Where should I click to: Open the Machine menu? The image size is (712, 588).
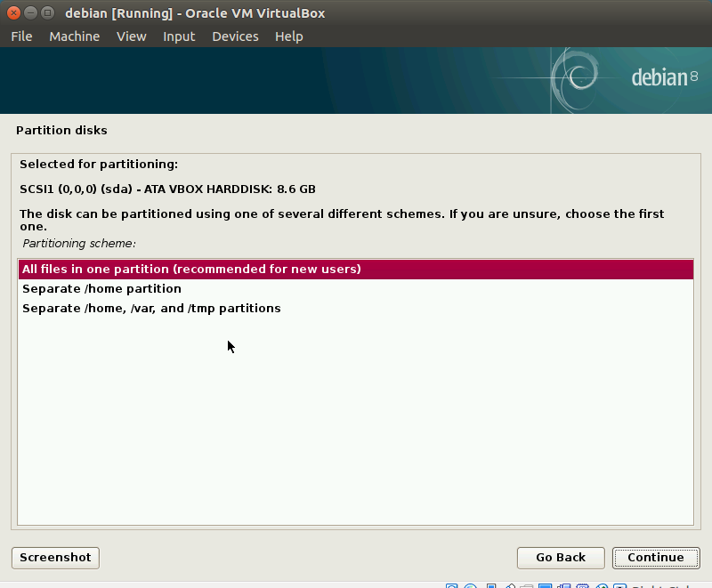pos(75,36)
